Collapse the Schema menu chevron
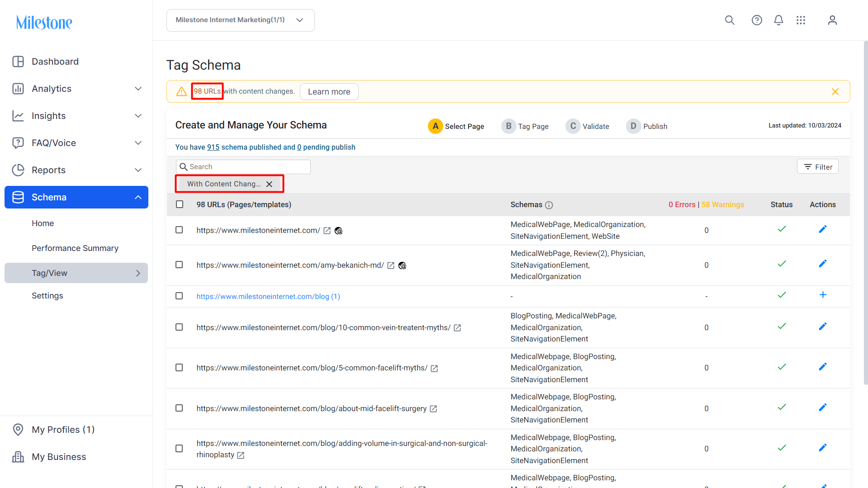868x488 pixels. point(138,197)
